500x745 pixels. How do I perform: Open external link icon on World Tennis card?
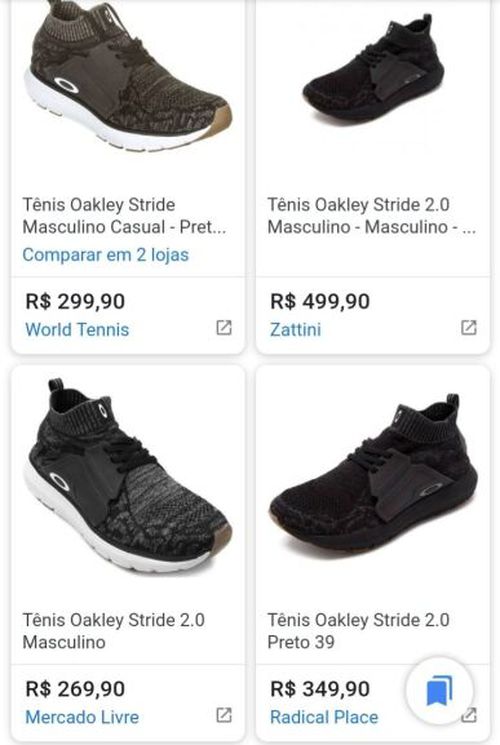(224, 327)
